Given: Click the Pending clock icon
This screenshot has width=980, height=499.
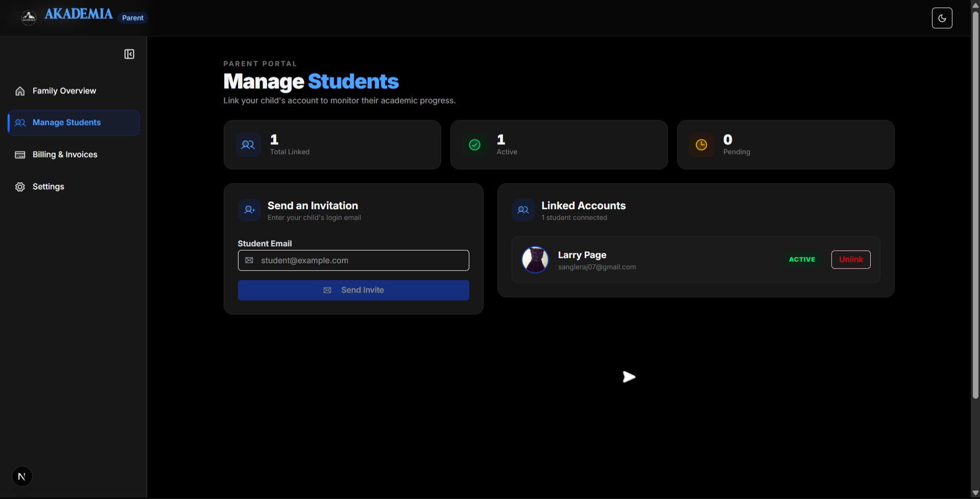Looking at the screenshot, I should click(x=701, y=145).
